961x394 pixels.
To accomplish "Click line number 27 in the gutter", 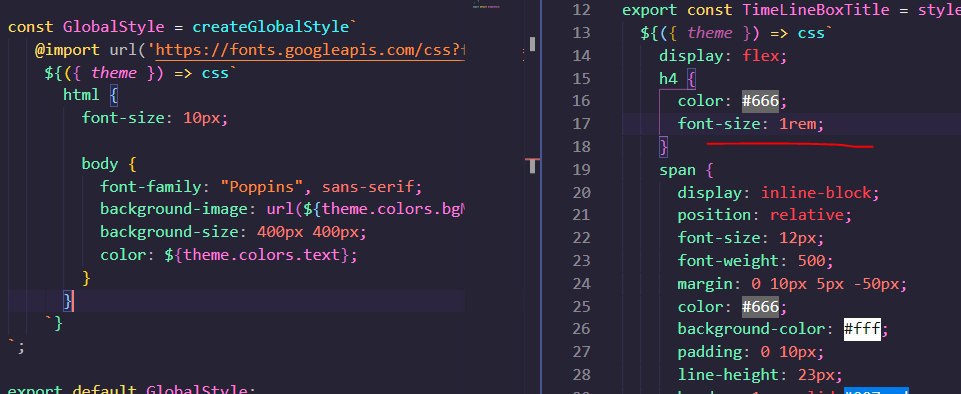I will (581, 352).
